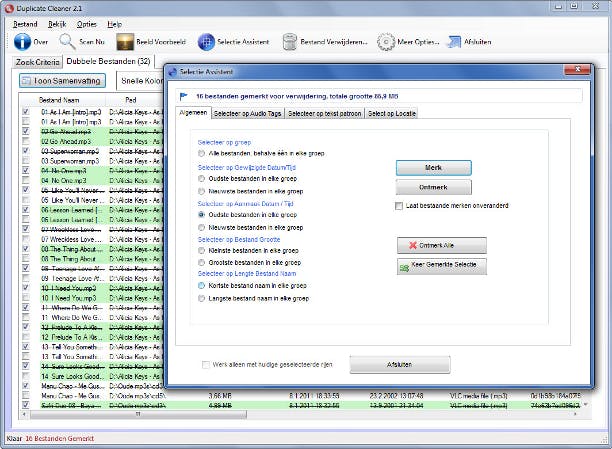Image resolution: width=612 pixels, height=449 pixels.
Task: Click Bestand Verwijderen trash icon
Action: click(289, 42)
